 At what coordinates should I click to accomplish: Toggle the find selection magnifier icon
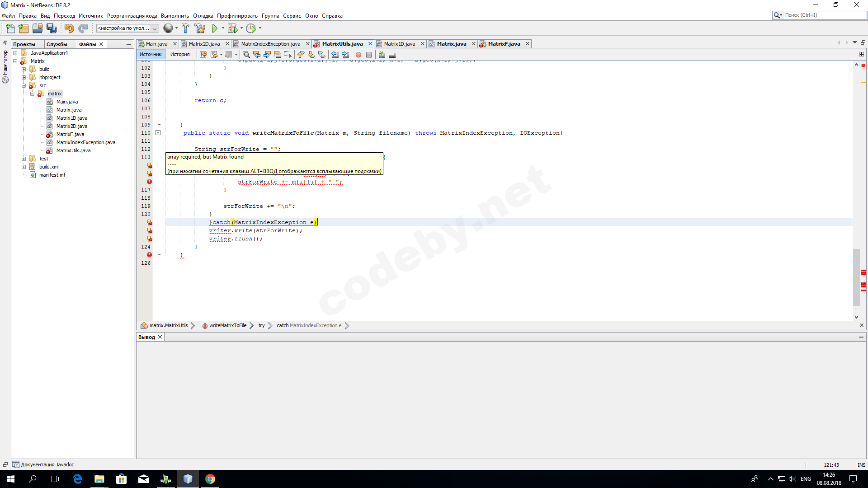(246, 55)
